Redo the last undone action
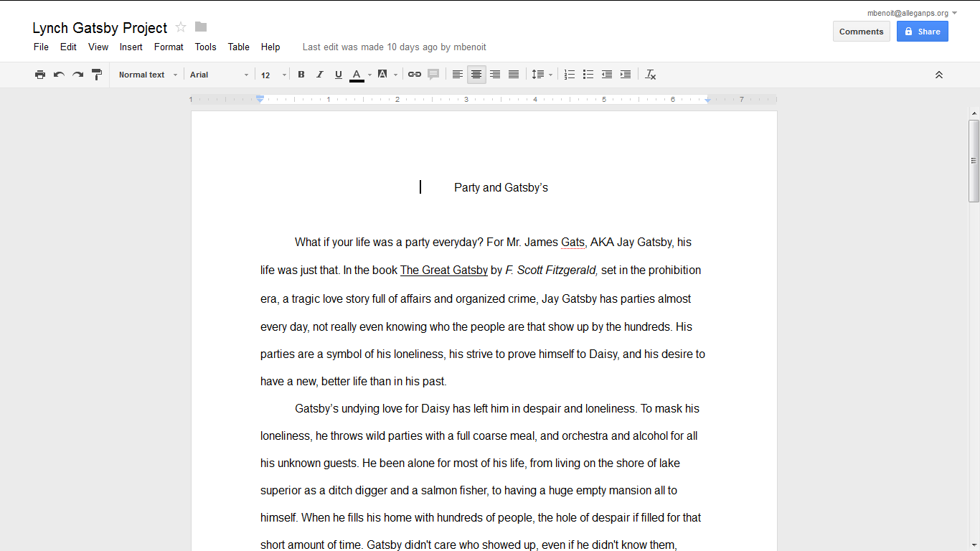 (x=77, y=75)
